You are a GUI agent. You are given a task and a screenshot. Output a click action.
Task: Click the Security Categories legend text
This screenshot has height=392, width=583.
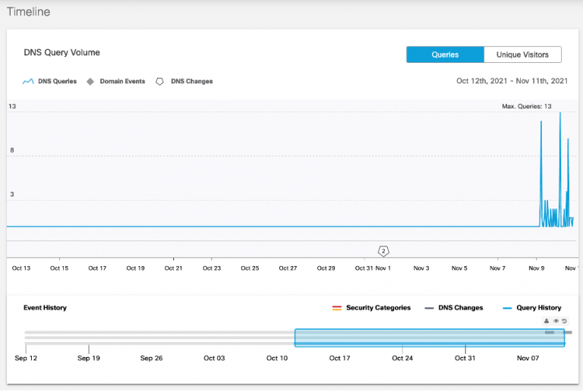coord(378,308)
